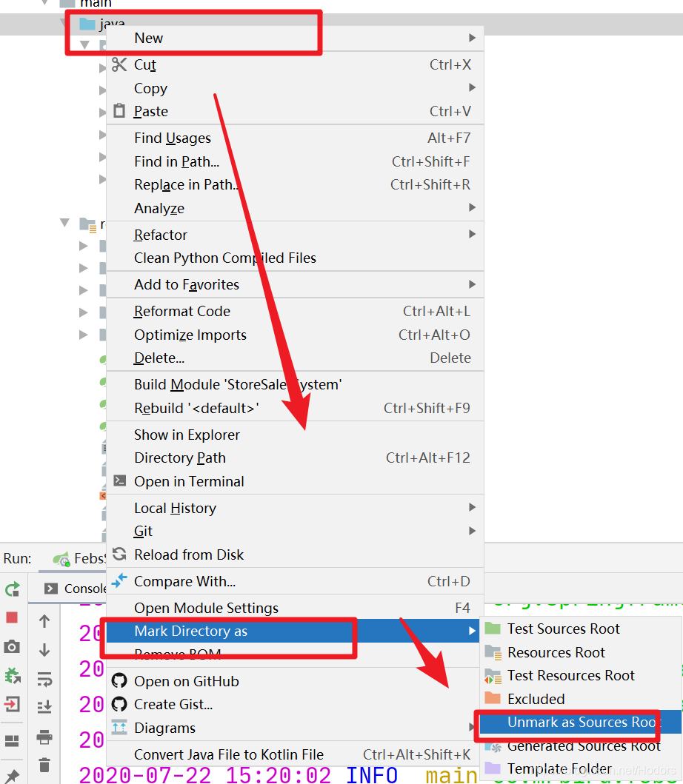Screen dimensions: 683x784
Task: Click the red exit arrow icon
Action: tap(12, 704)
